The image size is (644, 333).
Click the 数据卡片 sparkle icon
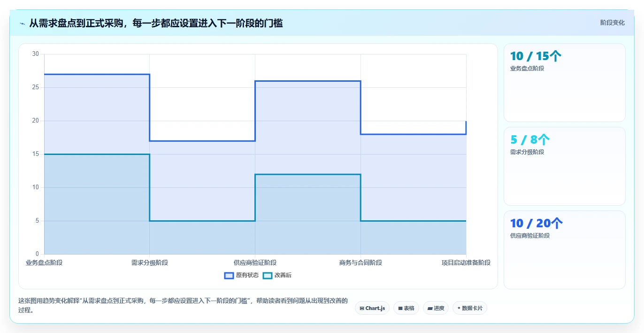tap(459, 308)
